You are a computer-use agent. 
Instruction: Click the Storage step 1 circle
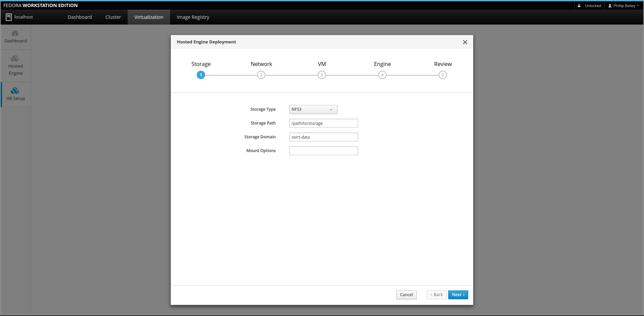[201, 75]
